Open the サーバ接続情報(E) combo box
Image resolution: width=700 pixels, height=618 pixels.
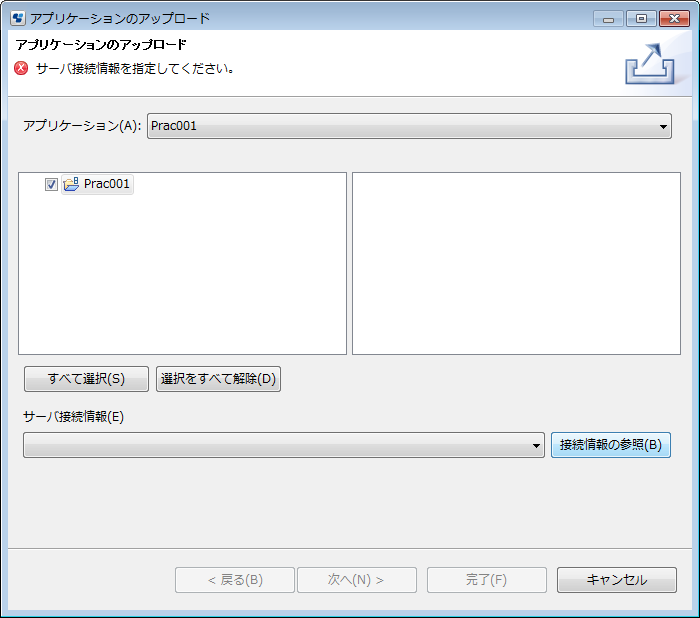click(284, 445)
